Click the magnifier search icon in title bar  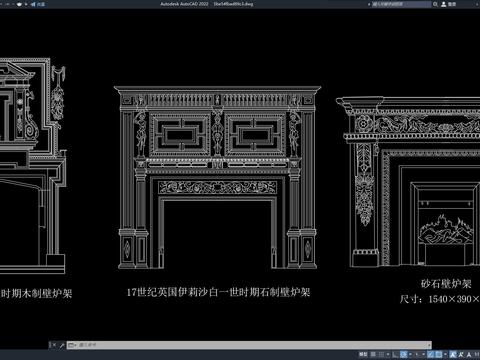(x=435, y=4)
